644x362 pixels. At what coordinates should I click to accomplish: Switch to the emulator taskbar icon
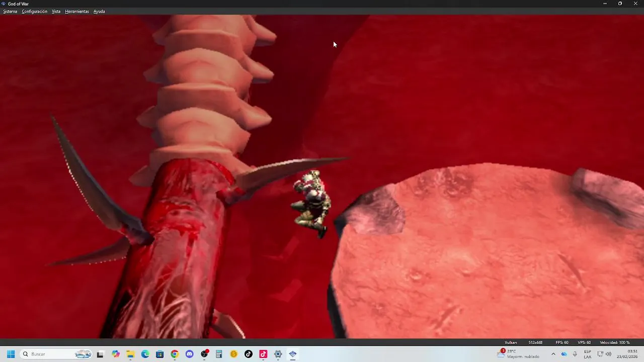pyautogui.click(x=293, y=354)
